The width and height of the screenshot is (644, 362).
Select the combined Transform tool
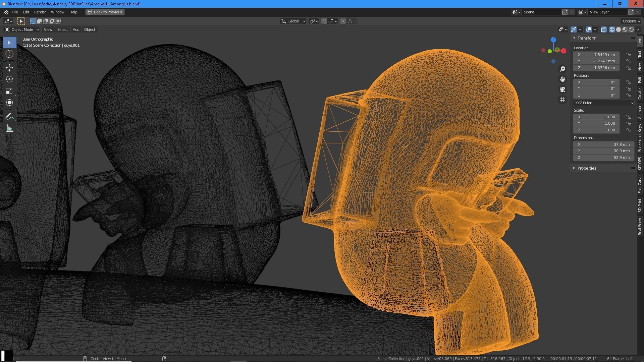9,103
